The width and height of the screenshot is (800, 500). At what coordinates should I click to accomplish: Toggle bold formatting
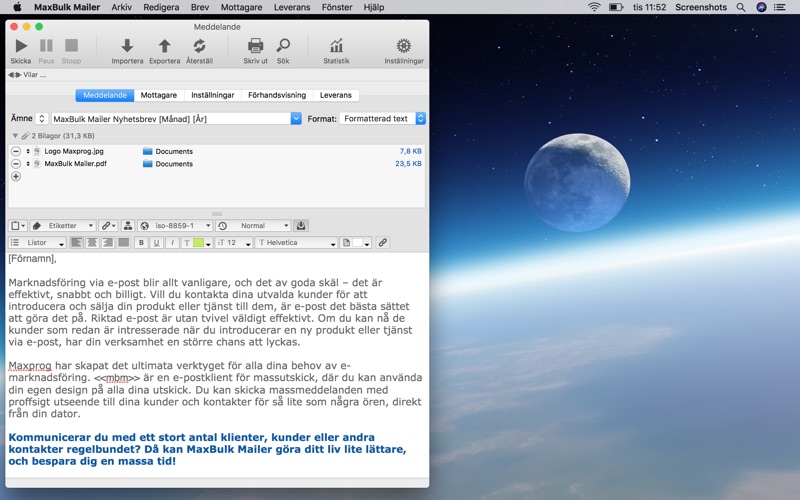pyautogui.click(x=141, y=243)
